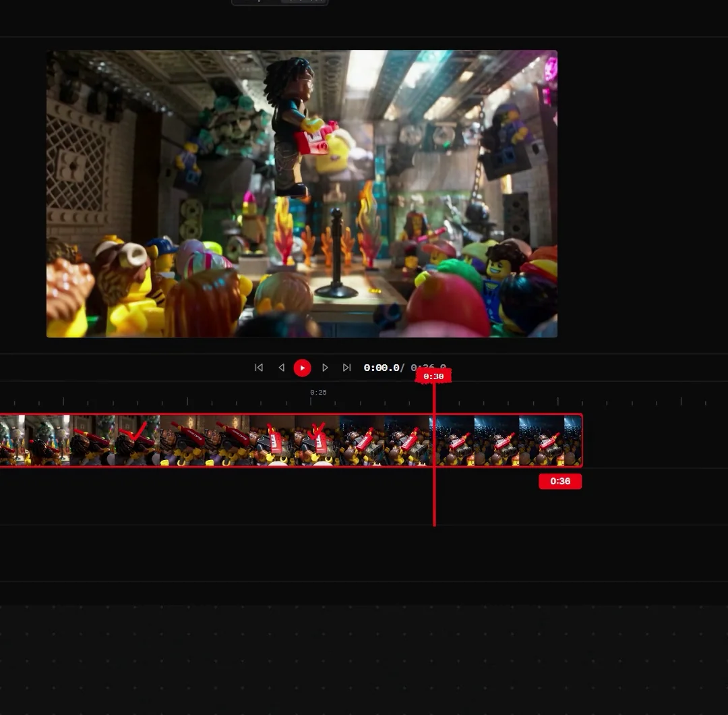This screenshot has width=728, height=715.
Task: Skip to the end of the video
Action: pyautogui.click(x=347, y=368)
